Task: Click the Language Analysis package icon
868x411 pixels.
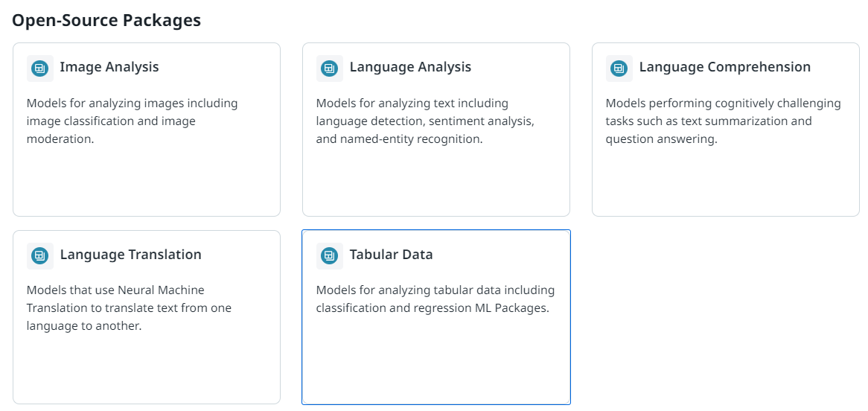Action: coord(329,68)
